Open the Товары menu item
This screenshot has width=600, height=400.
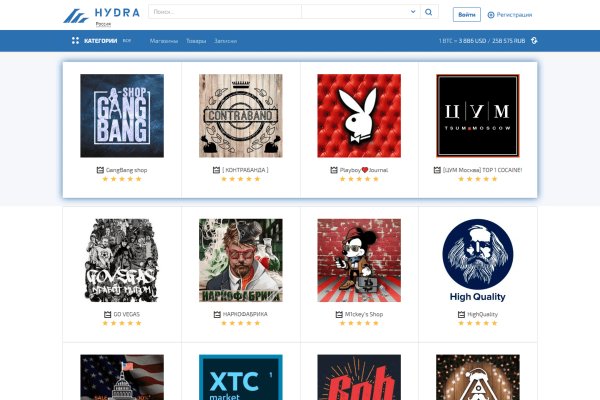pos(196,41)
